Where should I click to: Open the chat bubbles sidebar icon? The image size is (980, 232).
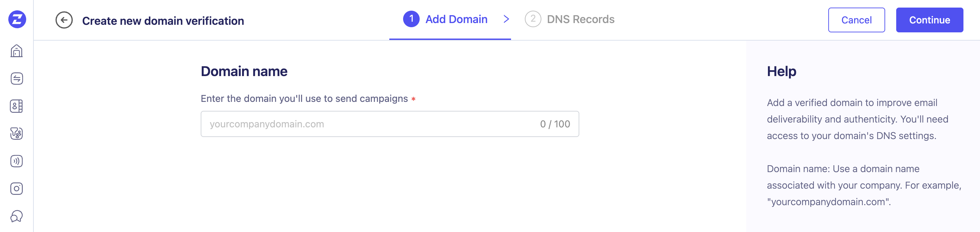[17, 217]
